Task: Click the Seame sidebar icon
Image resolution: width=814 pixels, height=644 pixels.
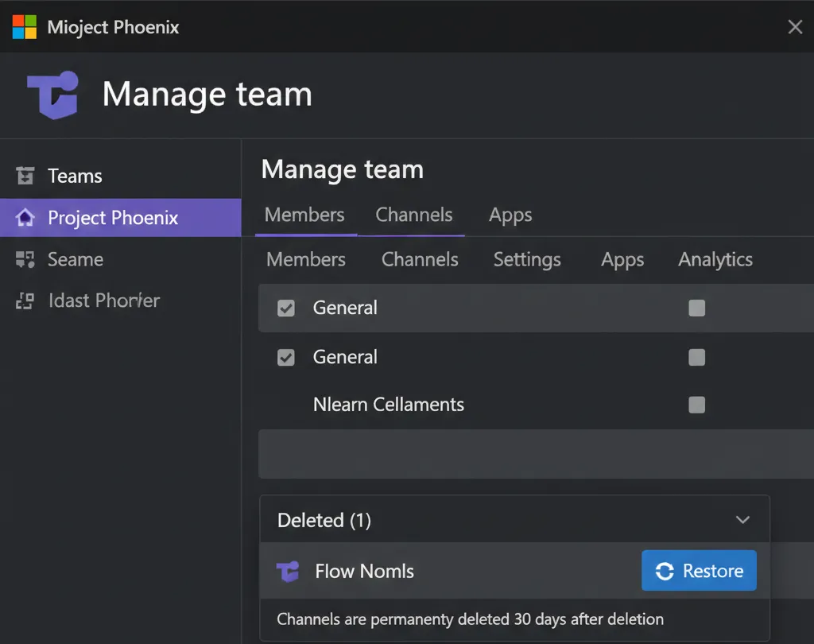Action: [25, 259]
